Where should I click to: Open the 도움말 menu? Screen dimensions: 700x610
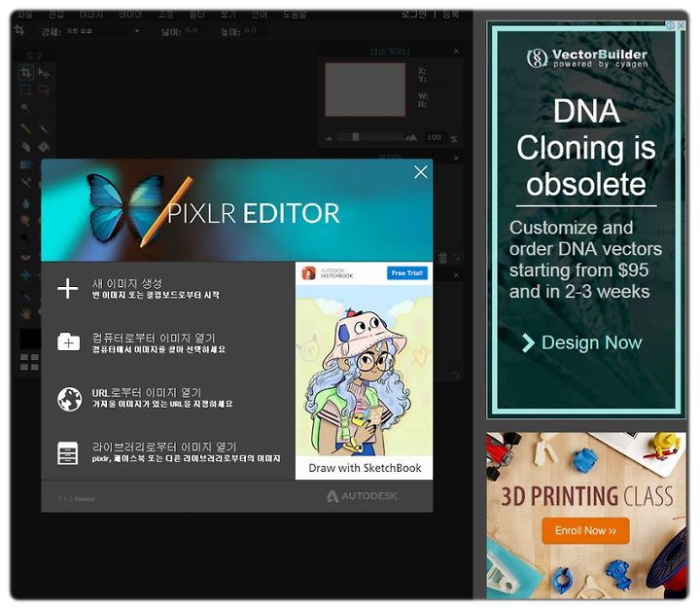[295, 15]
